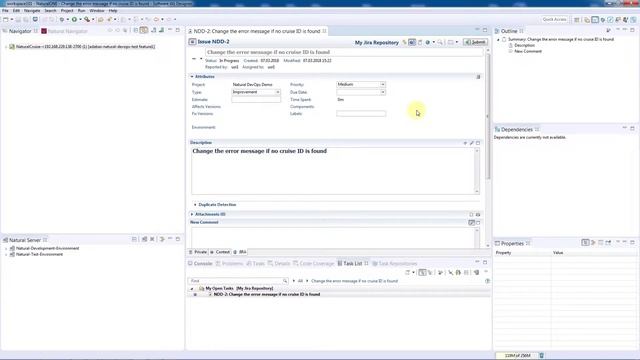Viewport: 640px width, 360px height.
Task: Click the Issue NDD-2 header icon
Action: pyautogui.click(x=192, y=42)
